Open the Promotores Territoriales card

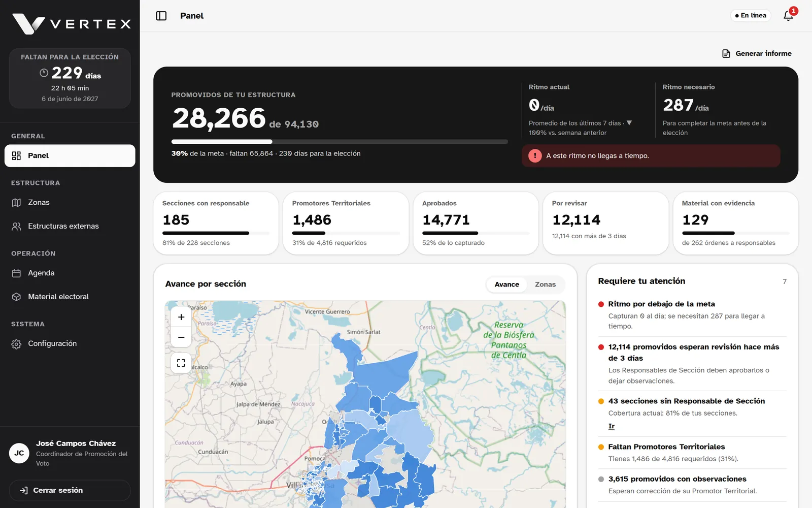(x=346, y=224)
